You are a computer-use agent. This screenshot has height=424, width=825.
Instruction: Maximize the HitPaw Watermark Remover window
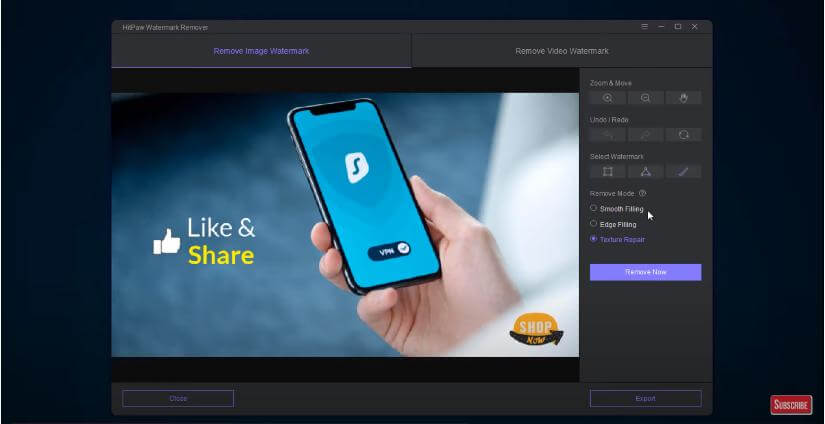tap(678, 26)
